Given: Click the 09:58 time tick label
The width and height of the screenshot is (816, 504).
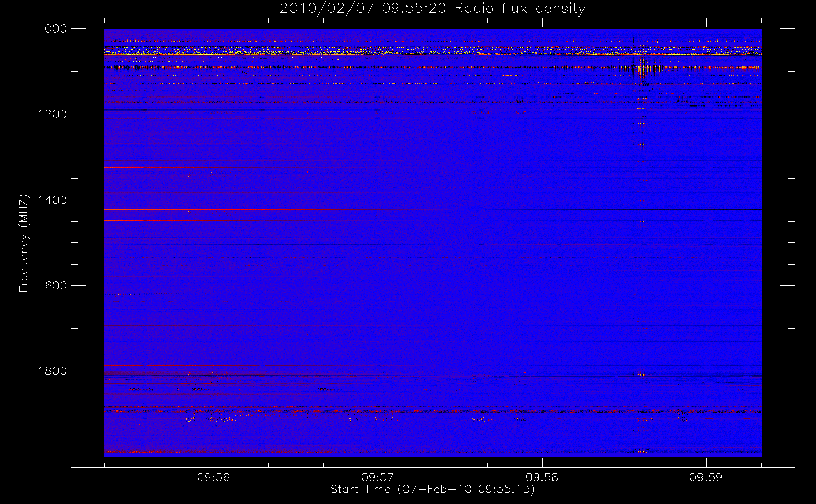Looking at the screenshot, I should [542, 477].
